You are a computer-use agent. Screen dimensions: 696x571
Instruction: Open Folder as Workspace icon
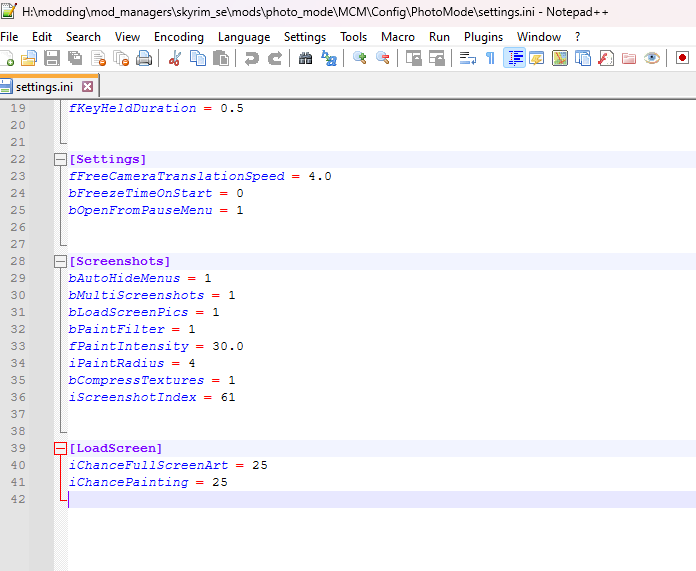pyautogui.click(x=629, y=58)
